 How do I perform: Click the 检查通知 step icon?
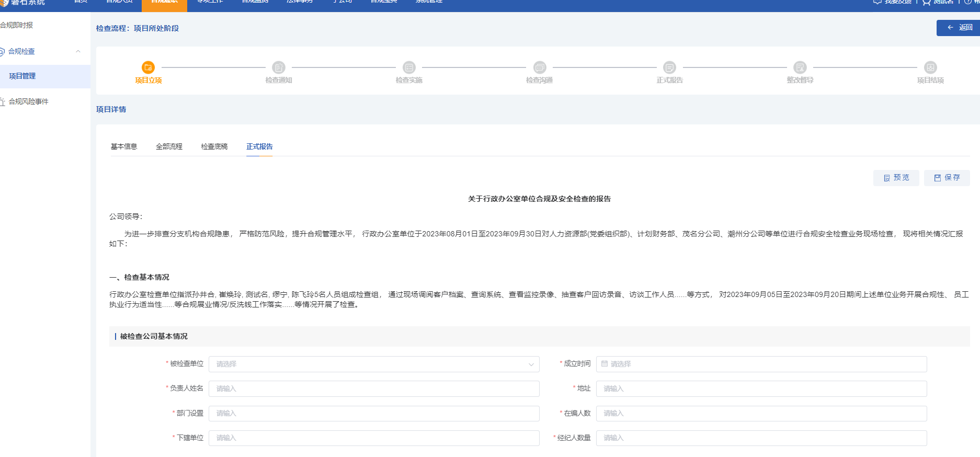pyautogui.click(x=279, y=67)
